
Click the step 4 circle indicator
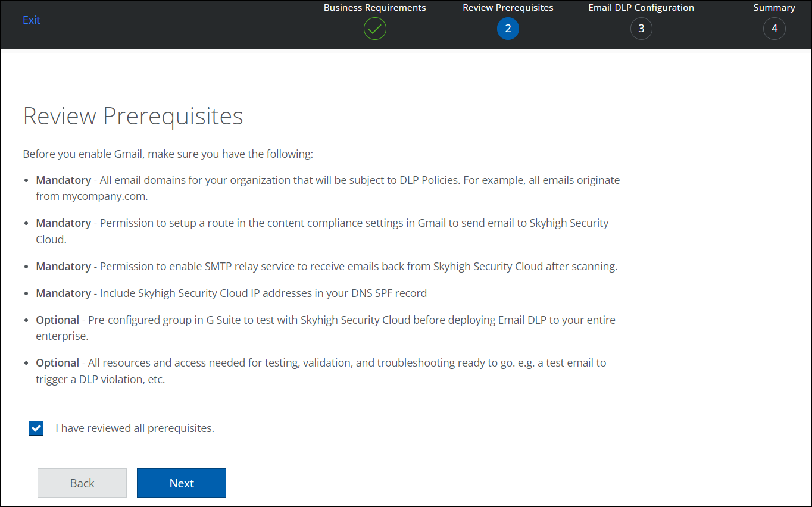click(774, 29)
